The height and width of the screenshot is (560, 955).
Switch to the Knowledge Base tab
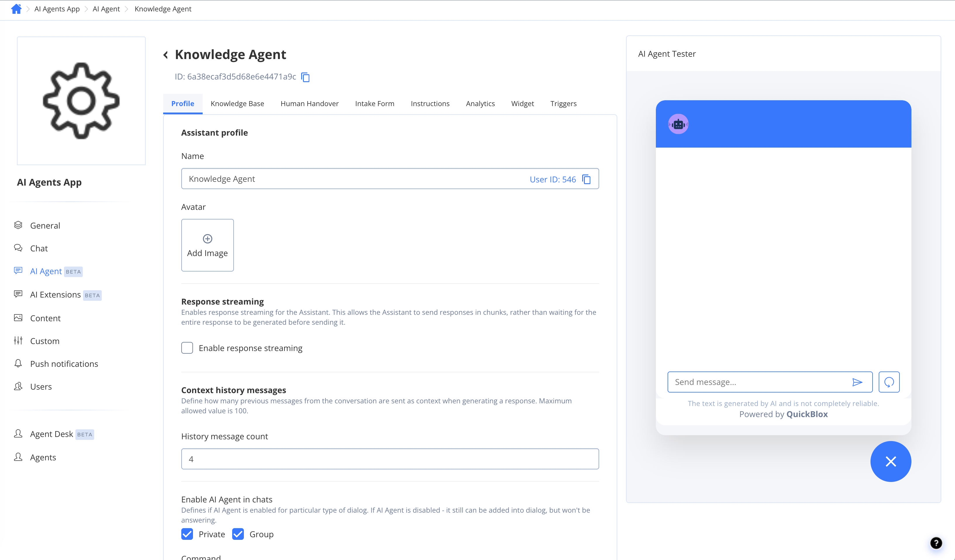point(237,103)
